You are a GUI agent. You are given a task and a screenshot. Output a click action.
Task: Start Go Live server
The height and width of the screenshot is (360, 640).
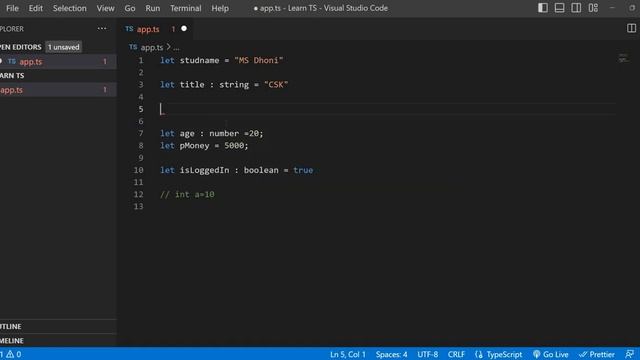point(551,354)
